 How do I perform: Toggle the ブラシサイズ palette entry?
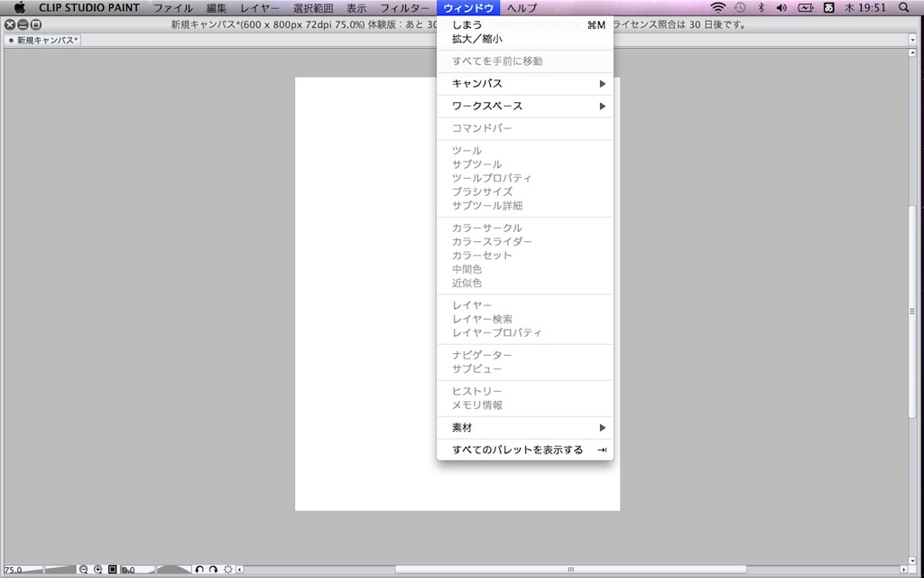(x=524, y=191)
